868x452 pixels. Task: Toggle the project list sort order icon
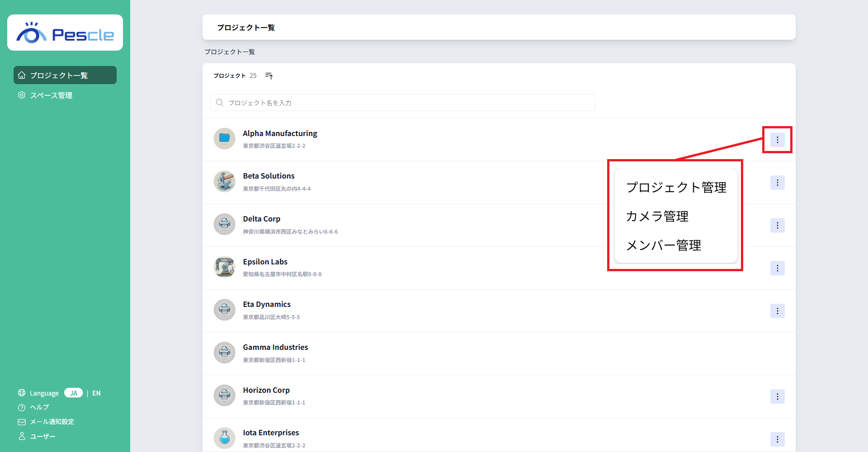pos(269,76)
